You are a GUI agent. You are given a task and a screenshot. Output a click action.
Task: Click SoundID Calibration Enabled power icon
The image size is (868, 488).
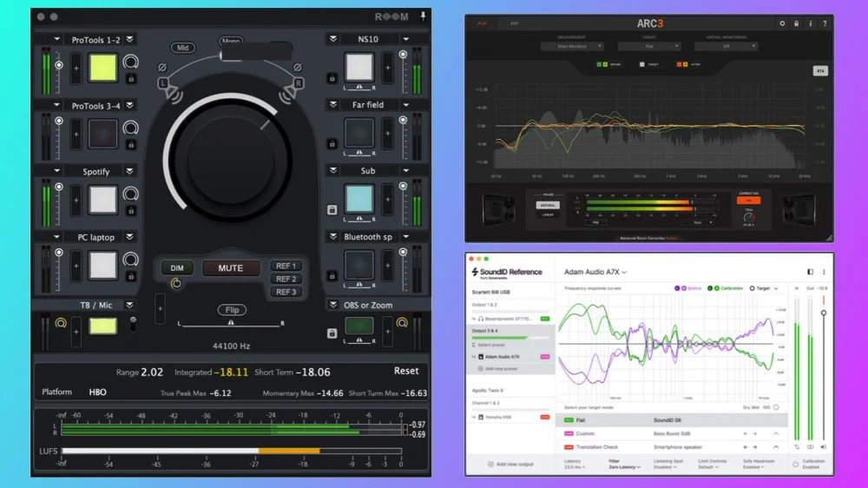pyautogui.click(x=795, y=465)
